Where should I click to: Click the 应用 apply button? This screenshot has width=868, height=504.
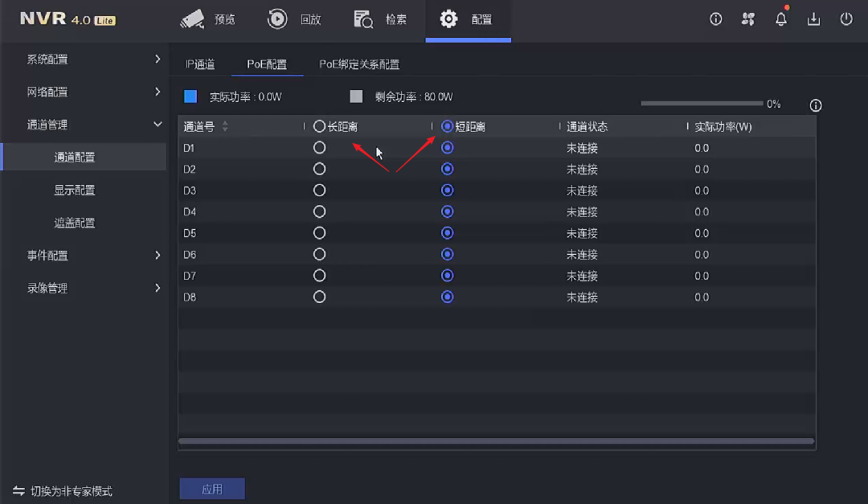[x=212, y=489]
